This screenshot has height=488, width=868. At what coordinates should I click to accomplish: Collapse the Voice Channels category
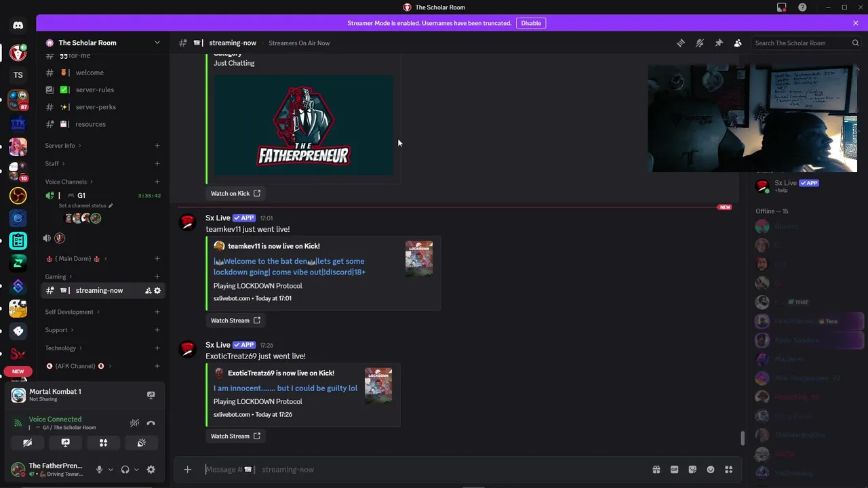(x=69, y=182)
